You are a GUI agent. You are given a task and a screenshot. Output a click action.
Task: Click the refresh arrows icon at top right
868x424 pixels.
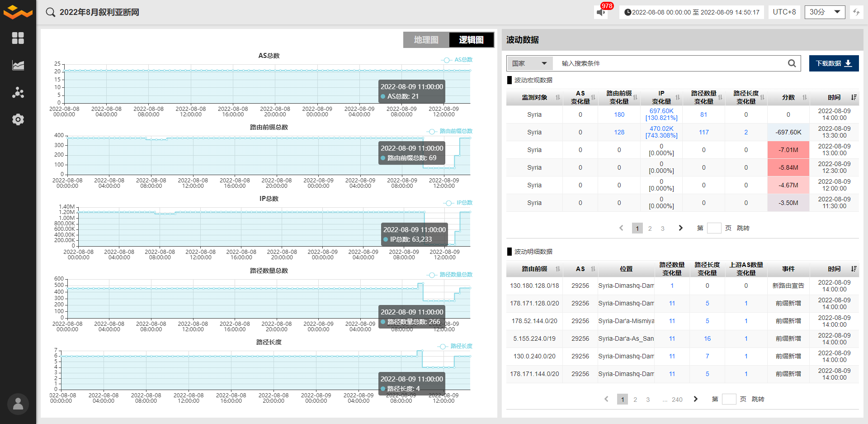856,12
